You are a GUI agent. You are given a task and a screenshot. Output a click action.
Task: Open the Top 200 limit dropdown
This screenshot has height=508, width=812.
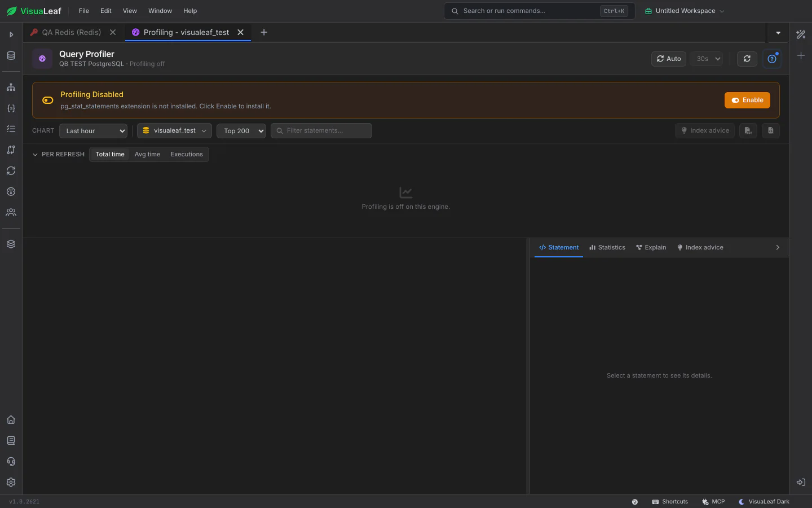tap(241, 131)
